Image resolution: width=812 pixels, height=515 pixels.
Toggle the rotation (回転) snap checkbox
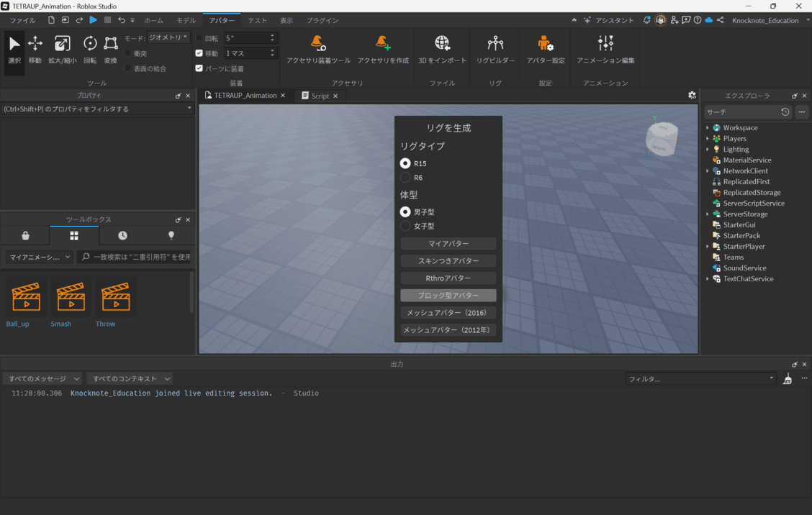[x=199, y=38]
